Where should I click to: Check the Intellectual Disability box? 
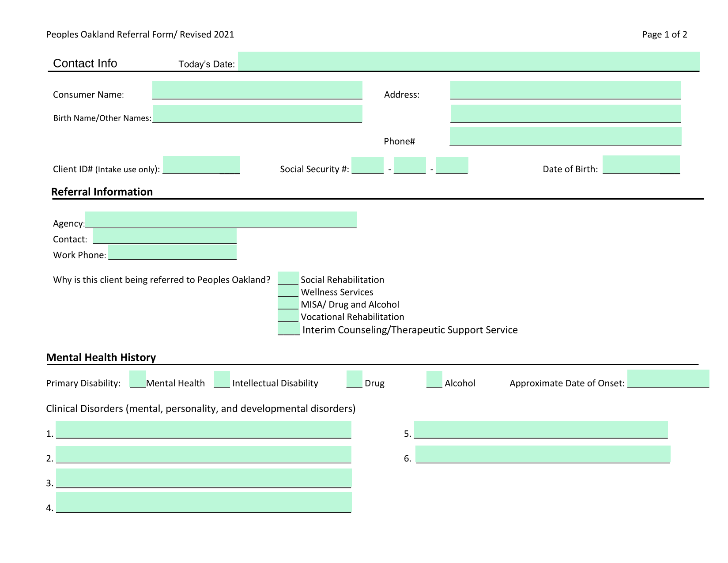(x=222, y=379)
